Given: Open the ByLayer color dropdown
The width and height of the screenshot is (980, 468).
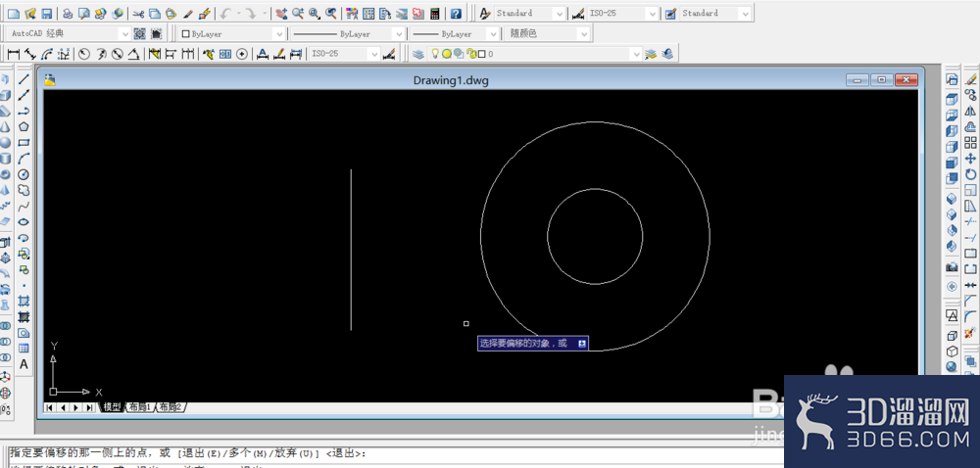Looking at the screenshot, I should (x=232, y=33).
